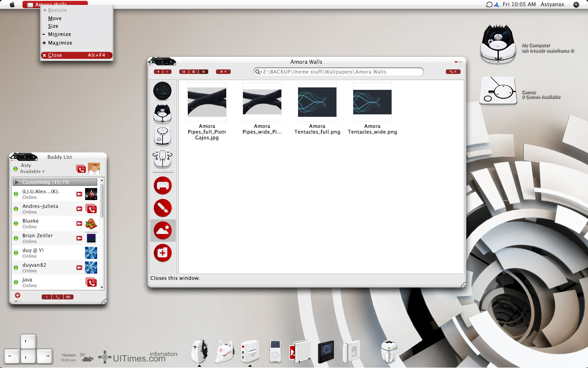
Task: Open the Games desktop icon
Action: (498, 91)
